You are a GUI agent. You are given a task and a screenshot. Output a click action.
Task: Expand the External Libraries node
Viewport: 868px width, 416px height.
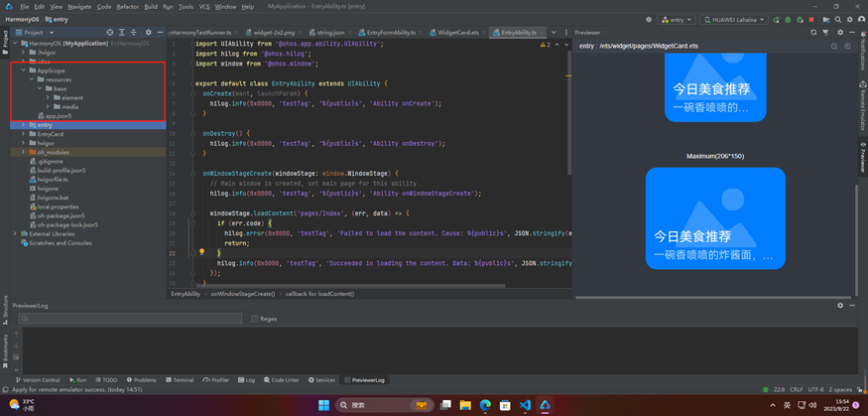(x=15, y=233)
